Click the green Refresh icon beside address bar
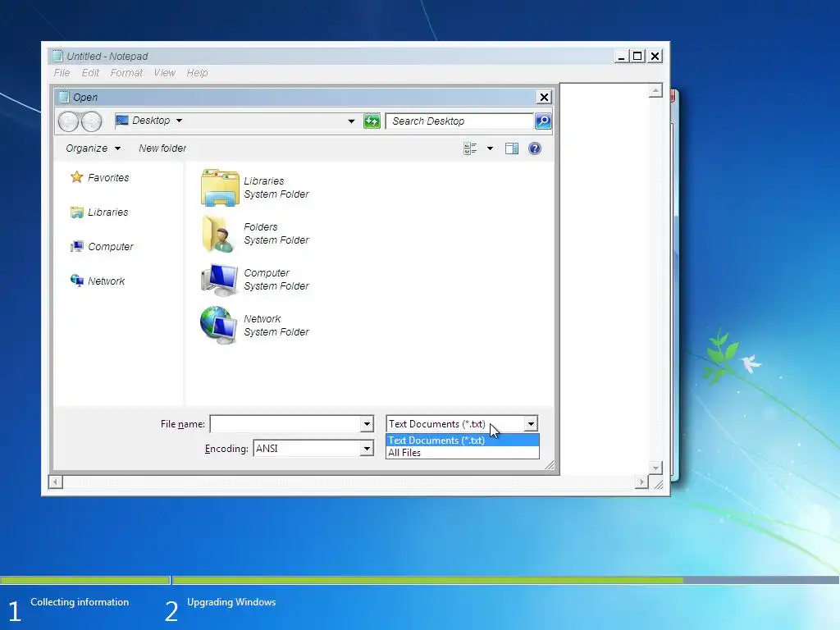 coord(372,121)
